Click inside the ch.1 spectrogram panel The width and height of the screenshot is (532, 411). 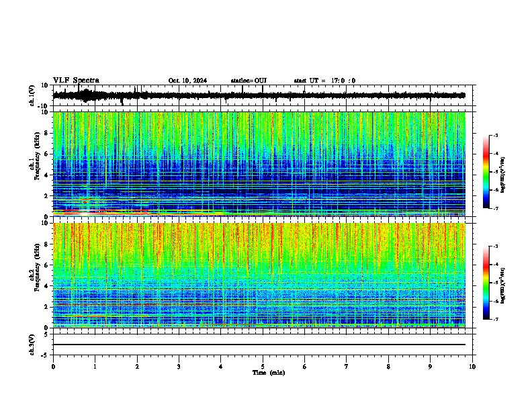[x=259, y=164]
